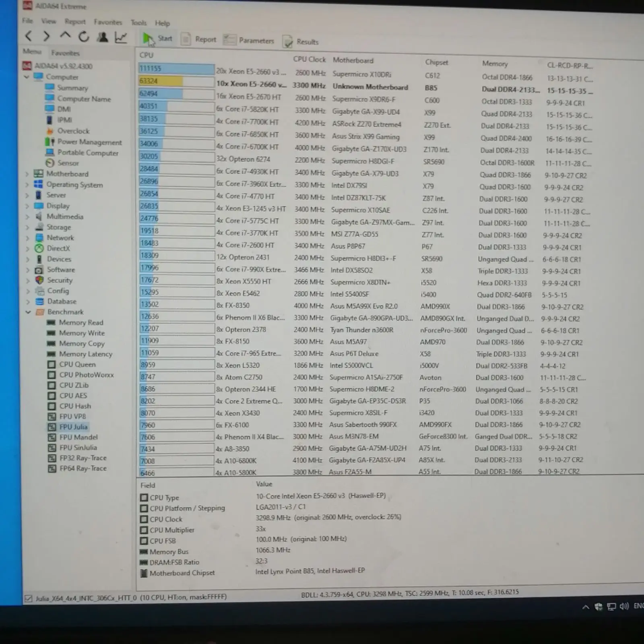This screenshot has height=644, width=644.
Task: Toggle the status bar checkbox beside Julia_X64
Action: 28,599
